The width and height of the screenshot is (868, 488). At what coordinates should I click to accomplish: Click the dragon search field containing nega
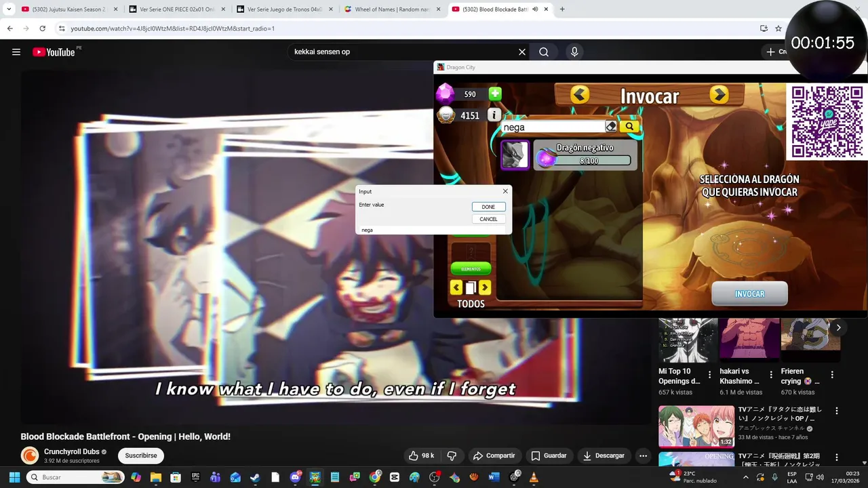pyautogui.click(x=553, y=127)
